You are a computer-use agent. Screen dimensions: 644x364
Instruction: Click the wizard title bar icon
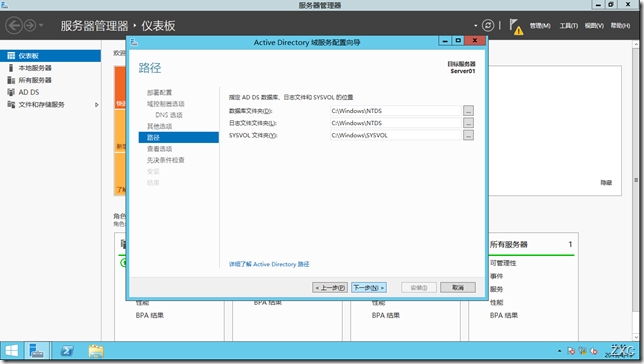coord(134,42)
